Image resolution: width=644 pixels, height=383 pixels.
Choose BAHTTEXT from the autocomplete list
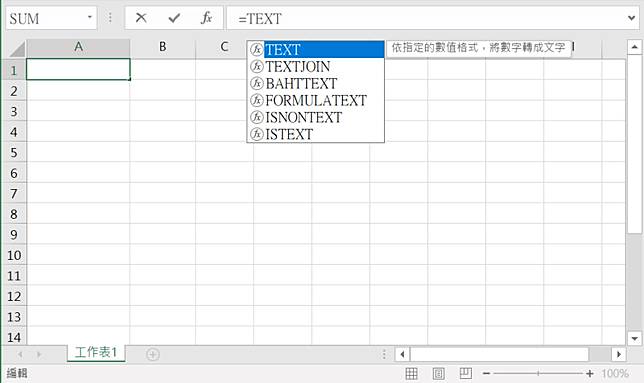315,83
